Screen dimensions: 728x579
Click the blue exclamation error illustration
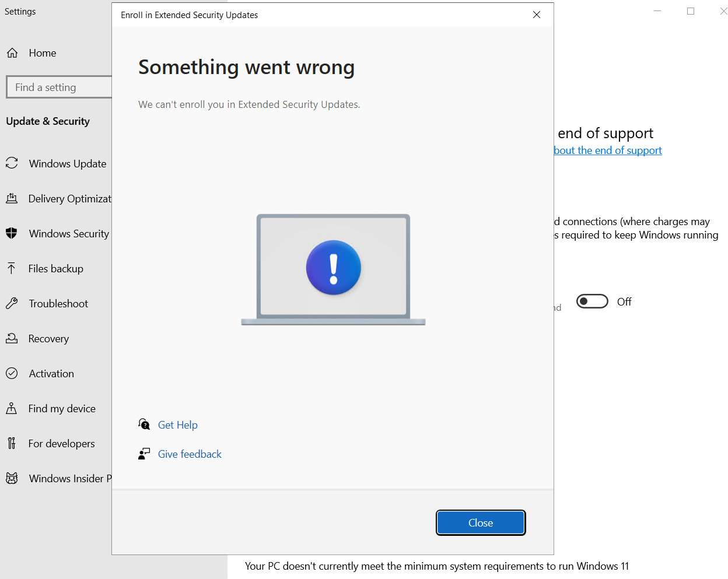point(334,268)
